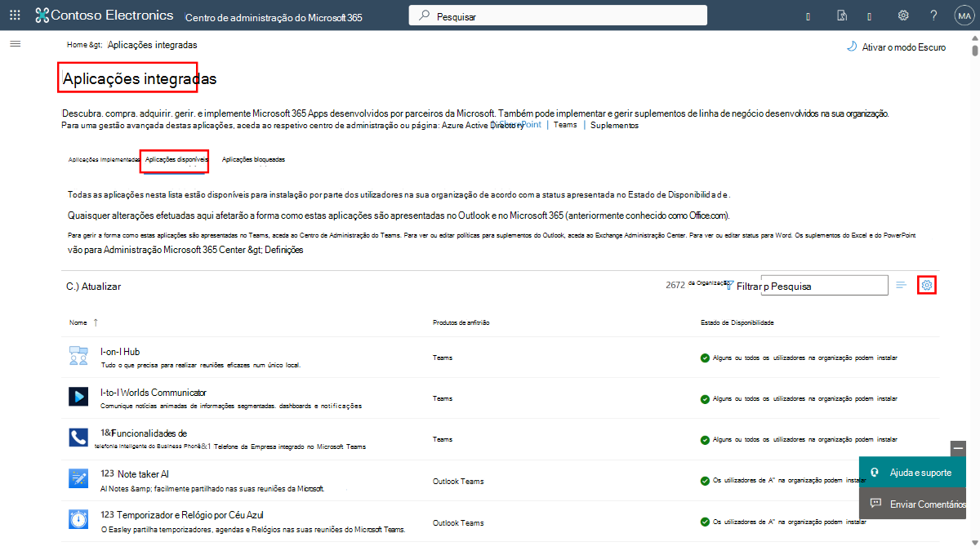Click the Aplicações integradas page heading
This screenshot has height=551, width=980.
click(x=140, y=79)
